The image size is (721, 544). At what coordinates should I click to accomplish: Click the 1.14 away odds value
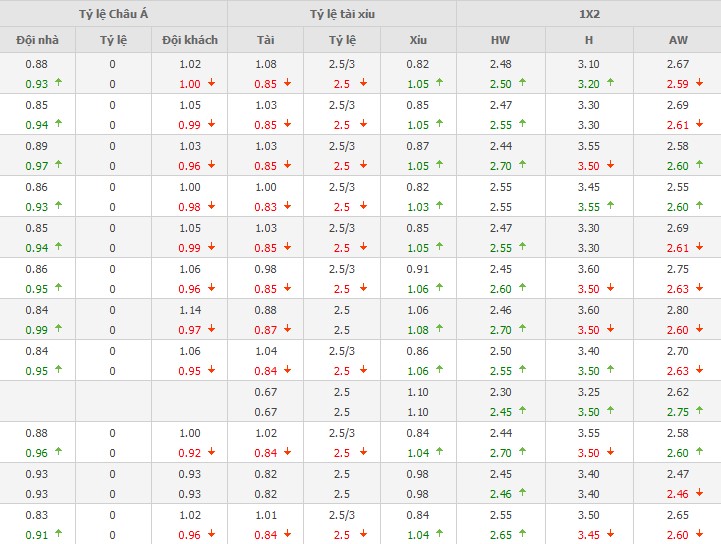pos(189,310)
